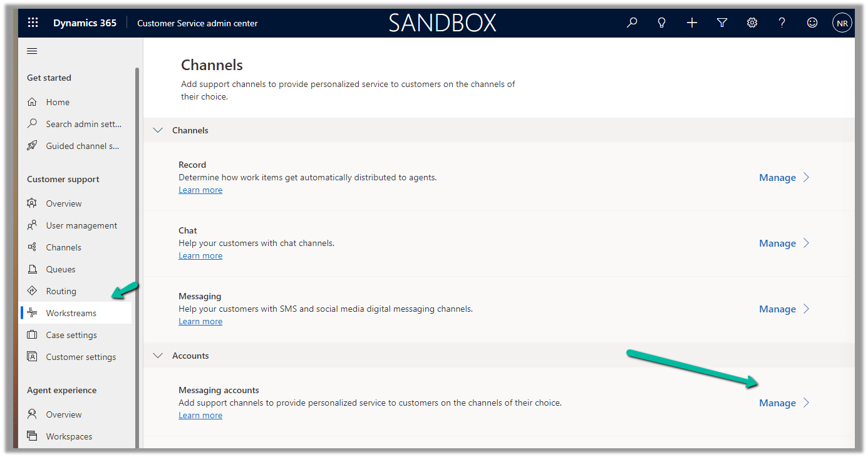Open the advanced find filter icon
The height and width of the screenshot is (457, 868).
(x=721, y=23)
